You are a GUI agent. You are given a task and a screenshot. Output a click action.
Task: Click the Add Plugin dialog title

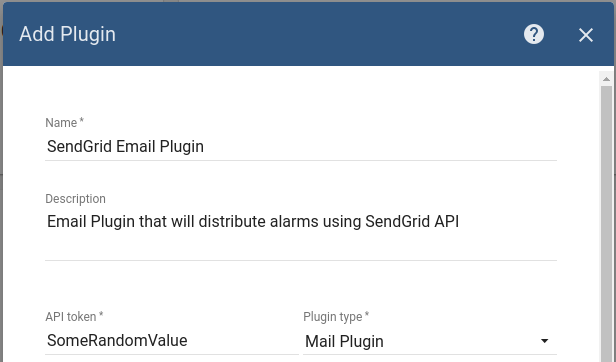click(68, 34)
